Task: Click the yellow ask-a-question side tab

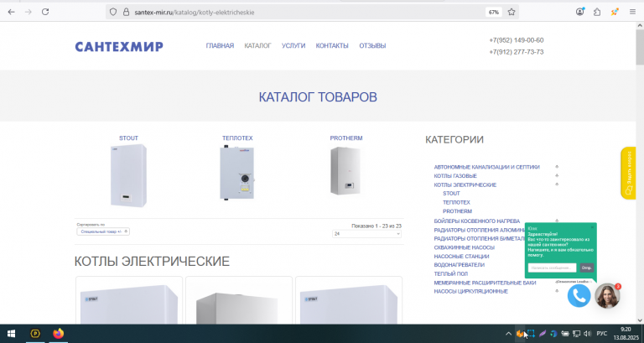Action: 628,173
